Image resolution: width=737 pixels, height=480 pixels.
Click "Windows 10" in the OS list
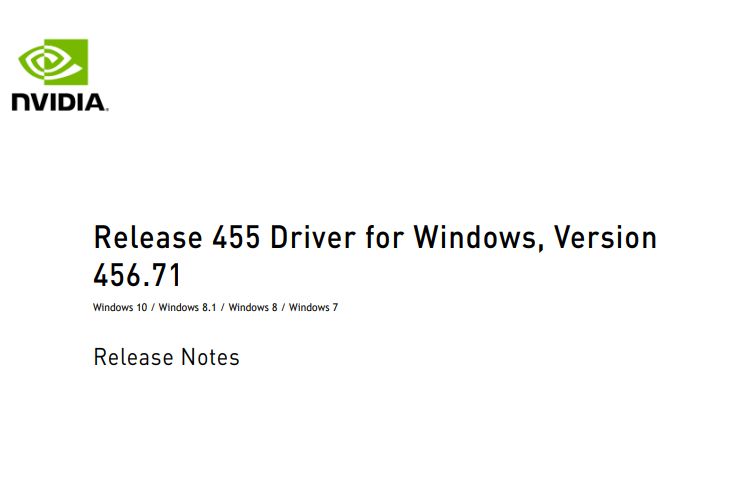tap(120, 307)
